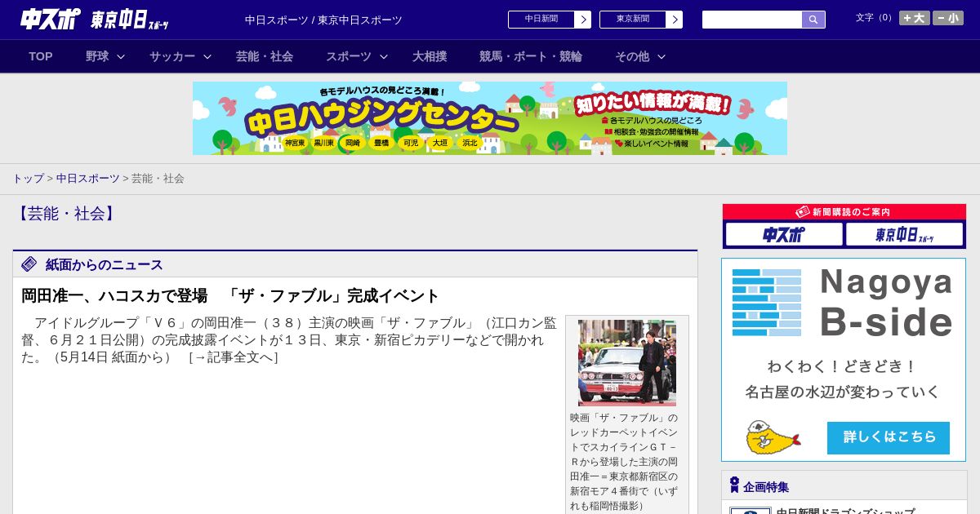
Task: Click the header text 中日スポーツ / 東京中日スポーツ
Action: coord(323,20)
